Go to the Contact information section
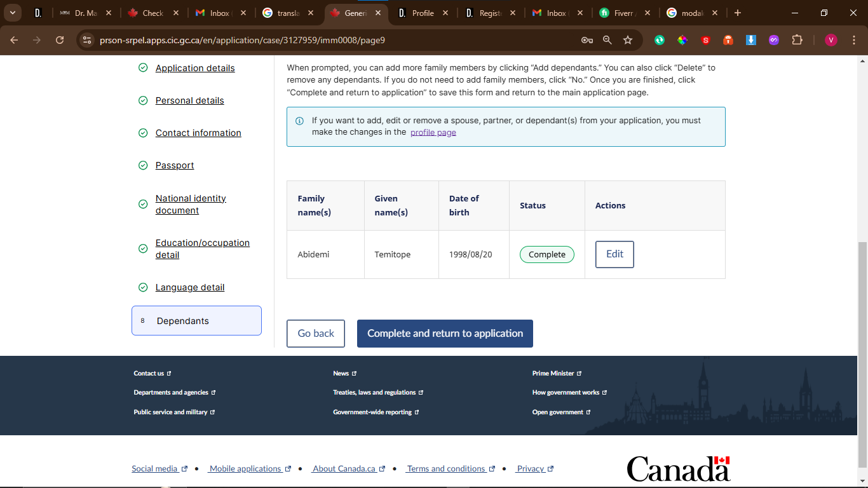 pos(198,133)
